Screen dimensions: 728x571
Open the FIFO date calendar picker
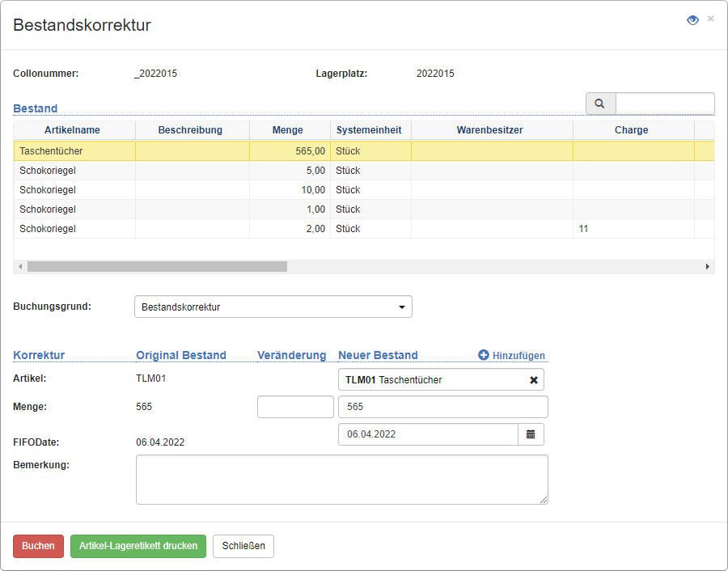click(531, 434)
